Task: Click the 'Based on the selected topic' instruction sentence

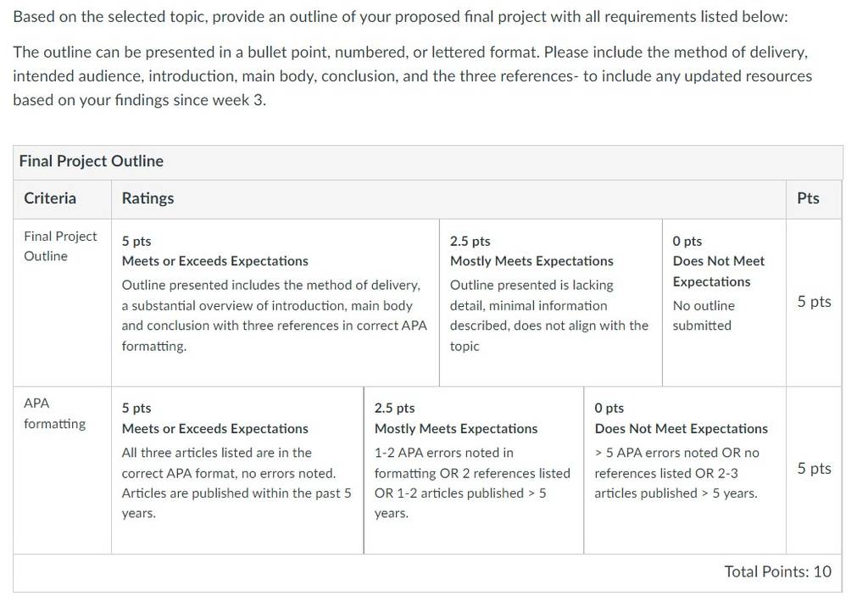Action: (x=400, y=17)
